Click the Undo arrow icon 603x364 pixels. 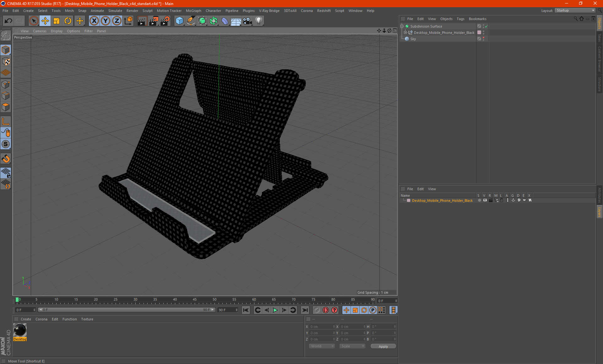[x=8, y=21]
